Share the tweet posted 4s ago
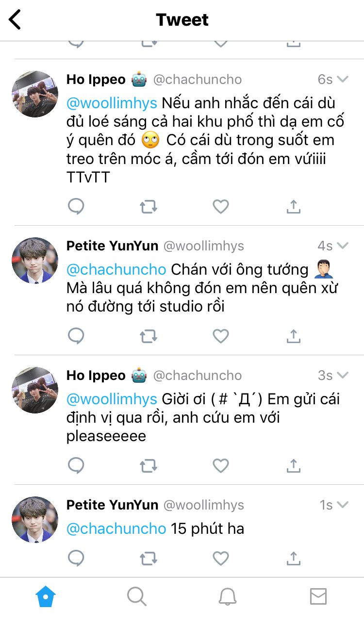The height and width of the screenshot is (626, 364). (x=293, y=336)
